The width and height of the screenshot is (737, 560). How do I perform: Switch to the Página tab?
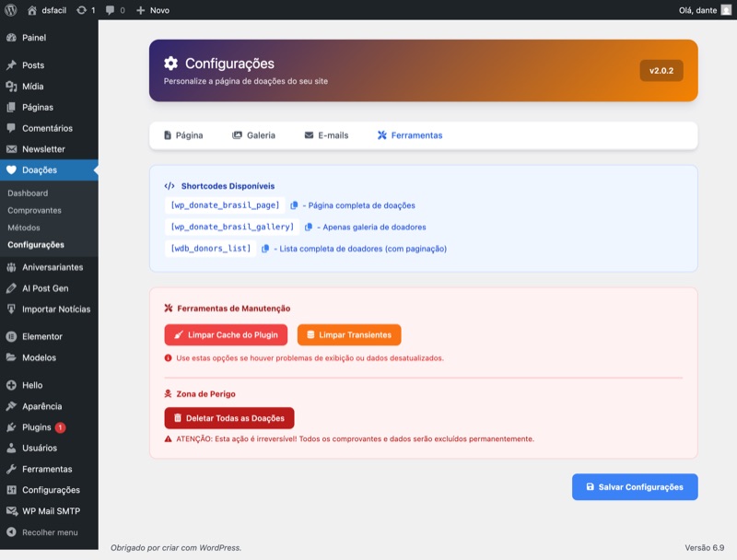pyautogui.click(x=182, y=135)
